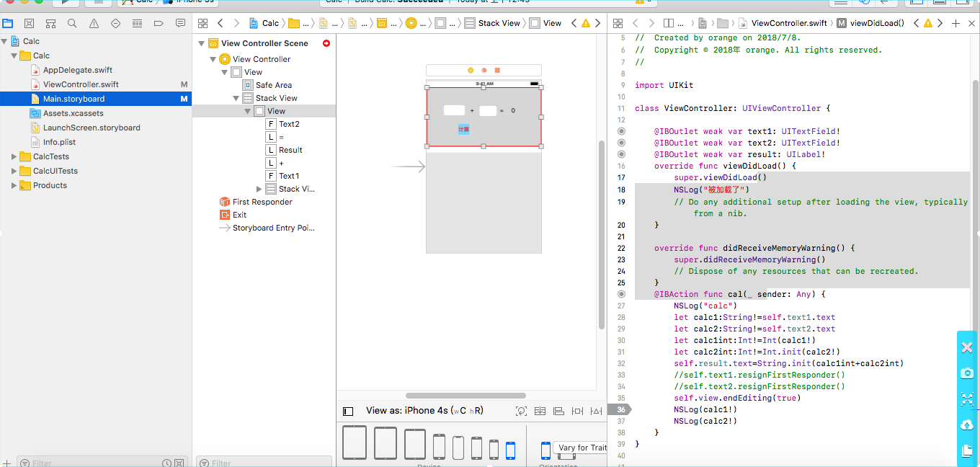The height and width of the screenshot is (467, 980).
Task: Click assistant editor related items grid icon
Action: (616, 23)
